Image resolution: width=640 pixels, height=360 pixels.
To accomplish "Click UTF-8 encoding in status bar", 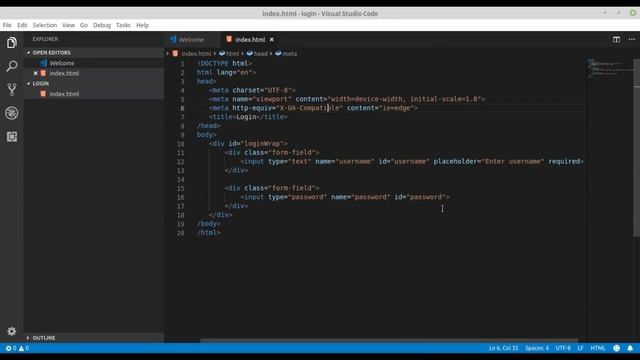I will 563,348.
